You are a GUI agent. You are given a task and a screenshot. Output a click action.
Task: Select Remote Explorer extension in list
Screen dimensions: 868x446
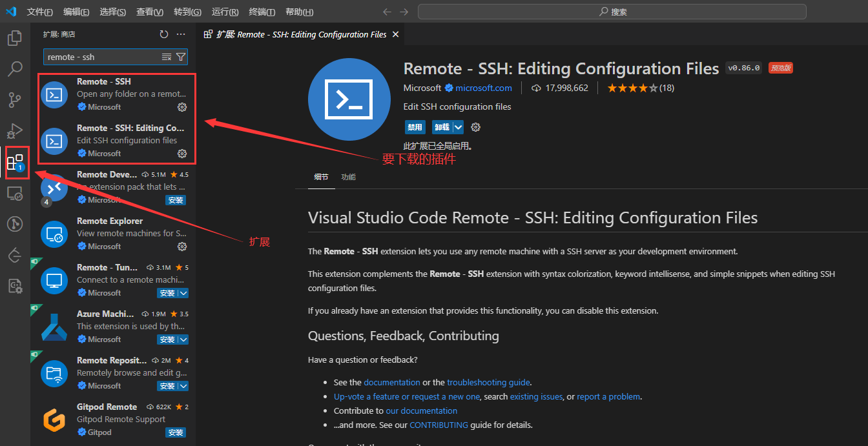click(x=114, y=234)
